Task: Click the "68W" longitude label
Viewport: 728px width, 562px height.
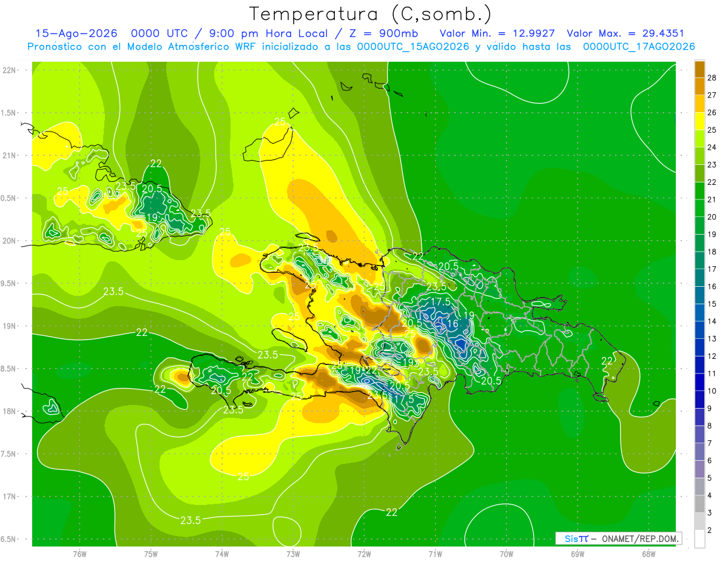Action: (x=649, y=554)
